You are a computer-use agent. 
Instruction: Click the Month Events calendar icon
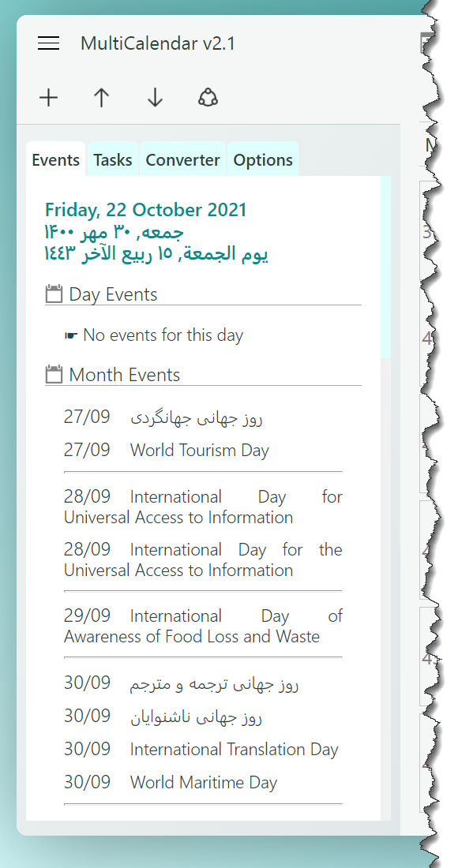54,374
